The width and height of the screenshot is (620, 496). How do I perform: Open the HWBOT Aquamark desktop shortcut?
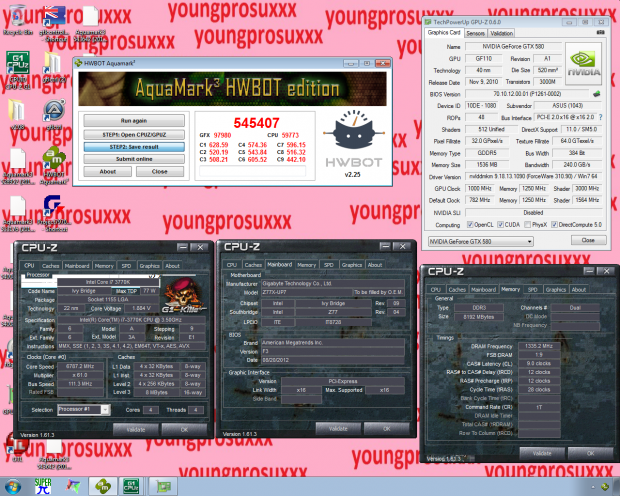[54, 165]
